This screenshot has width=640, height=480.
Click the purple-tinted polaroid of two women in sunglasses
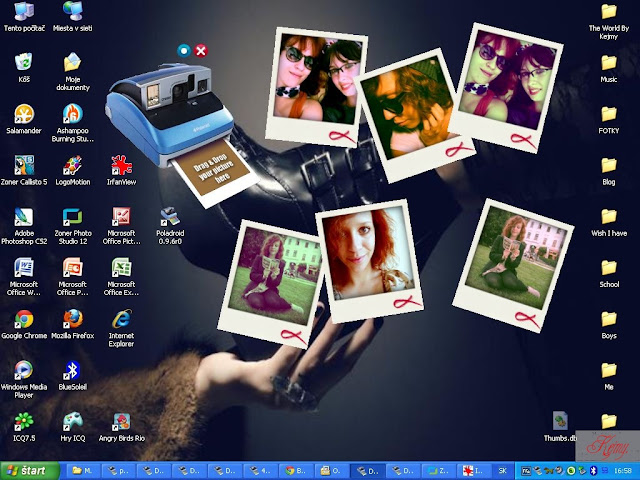(x=505, y=88)
